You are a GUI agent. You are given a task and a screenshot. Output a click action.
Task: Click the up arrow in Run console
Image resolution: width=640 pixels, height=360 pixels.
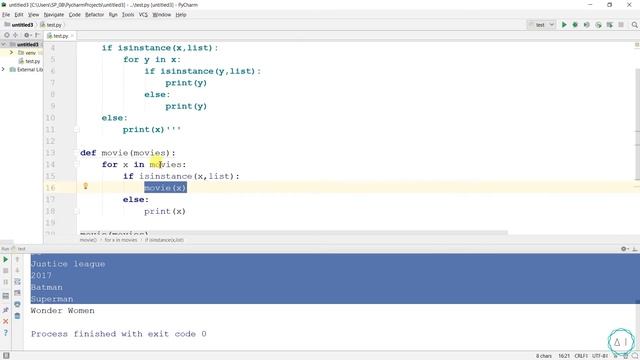tap(17, 260)
